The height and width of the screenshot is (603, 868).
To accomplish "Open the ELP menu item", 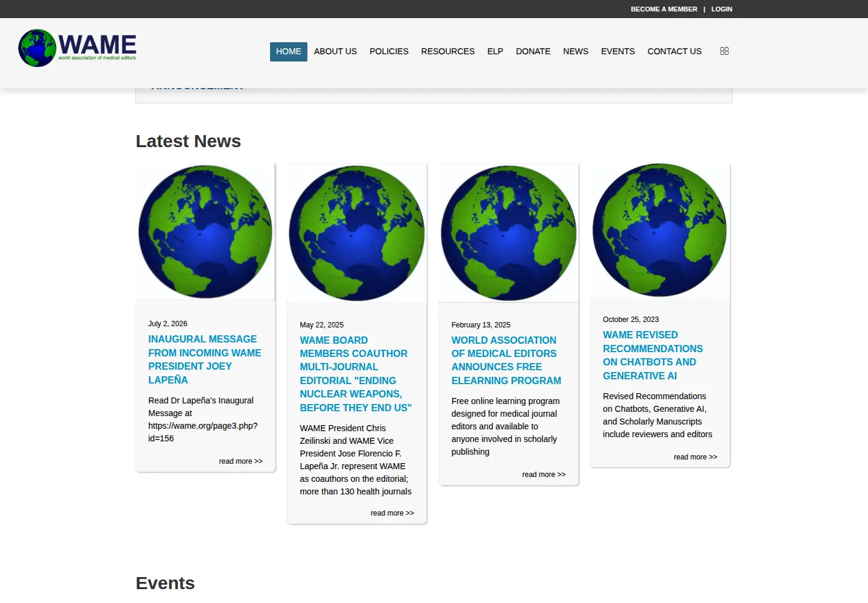I will [x=495, y=51].
